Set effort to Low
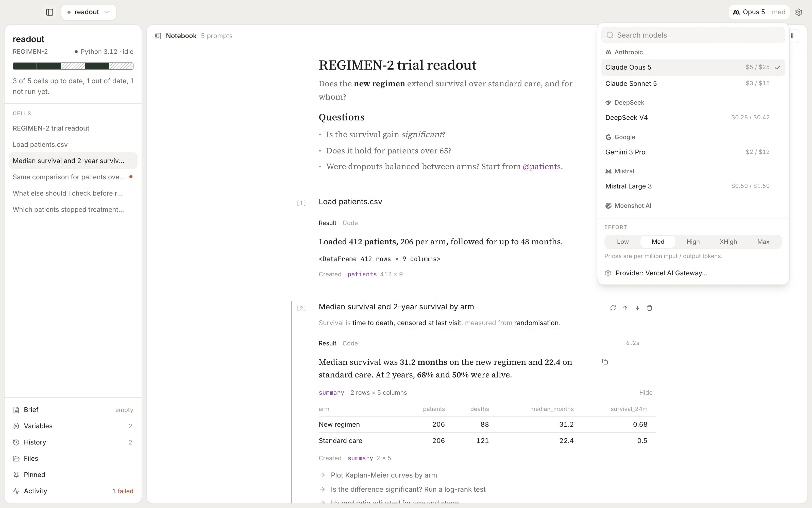This screenshot has height=508, width=812. click(623, 242)
